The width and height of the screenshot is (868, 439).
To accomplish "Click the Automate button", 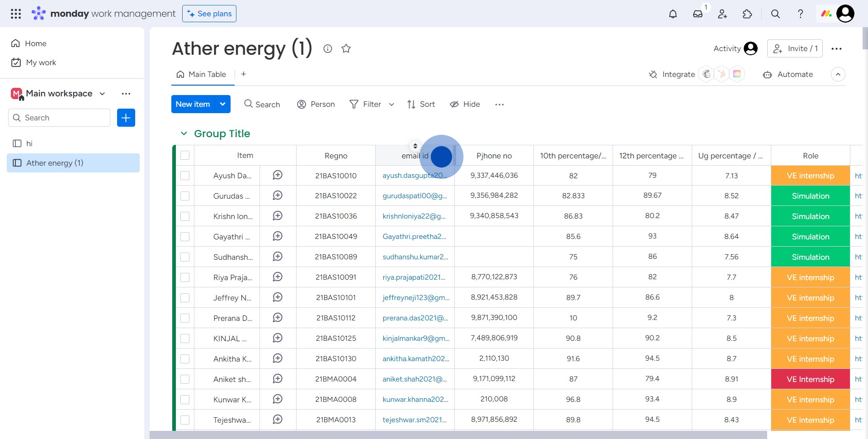I will [788, 74].
